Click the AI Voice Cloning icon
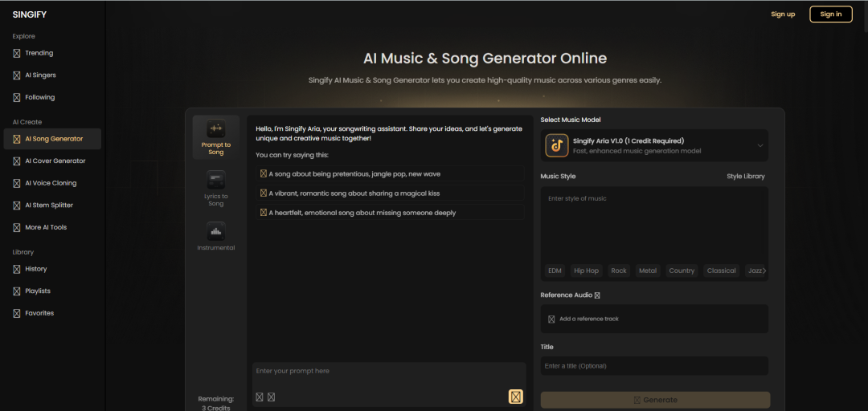 pos(17,183)
